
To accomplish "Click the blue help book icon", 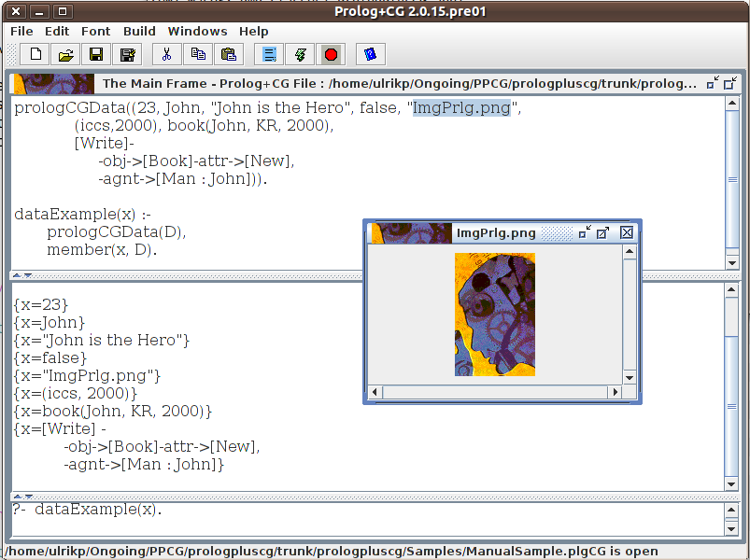I will click(x=370, y=54).
